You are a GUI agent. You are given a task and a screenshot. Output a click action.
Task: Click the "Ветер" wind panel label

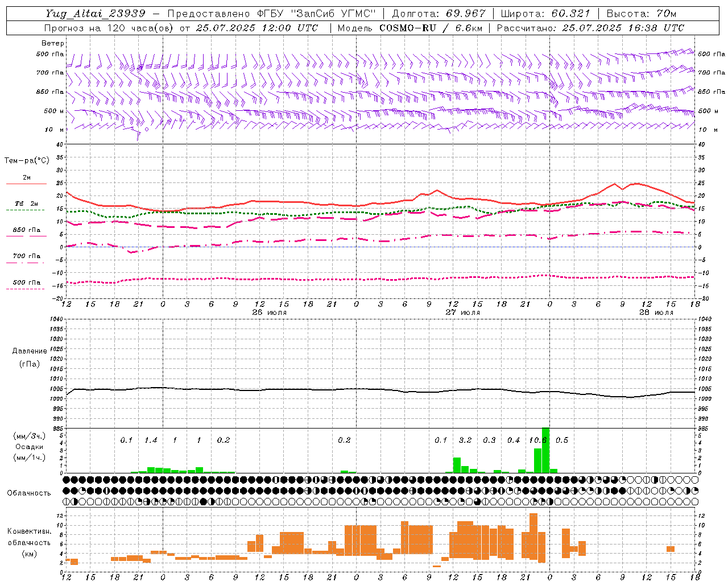[53, 43]
